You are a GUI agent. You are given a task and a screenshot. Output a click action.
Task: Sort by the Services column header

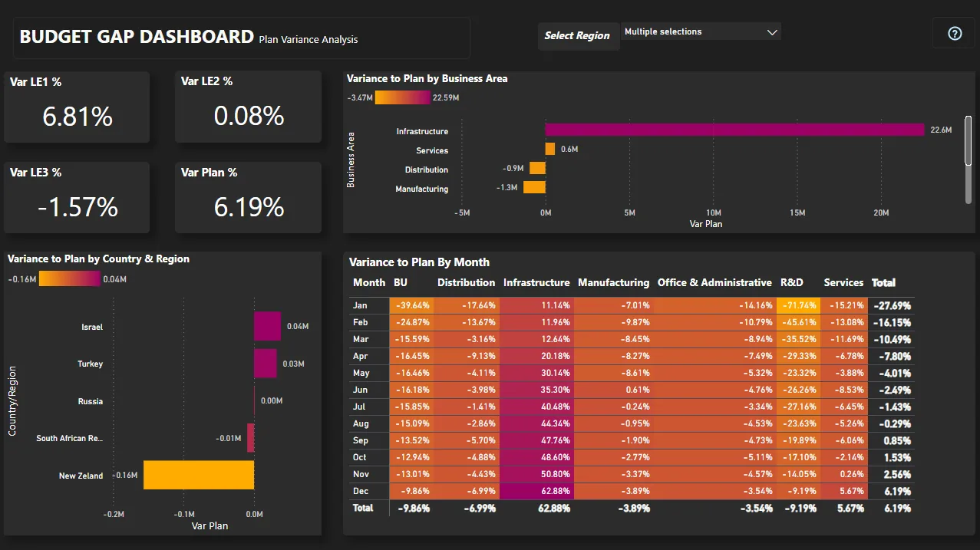(843, 282)
